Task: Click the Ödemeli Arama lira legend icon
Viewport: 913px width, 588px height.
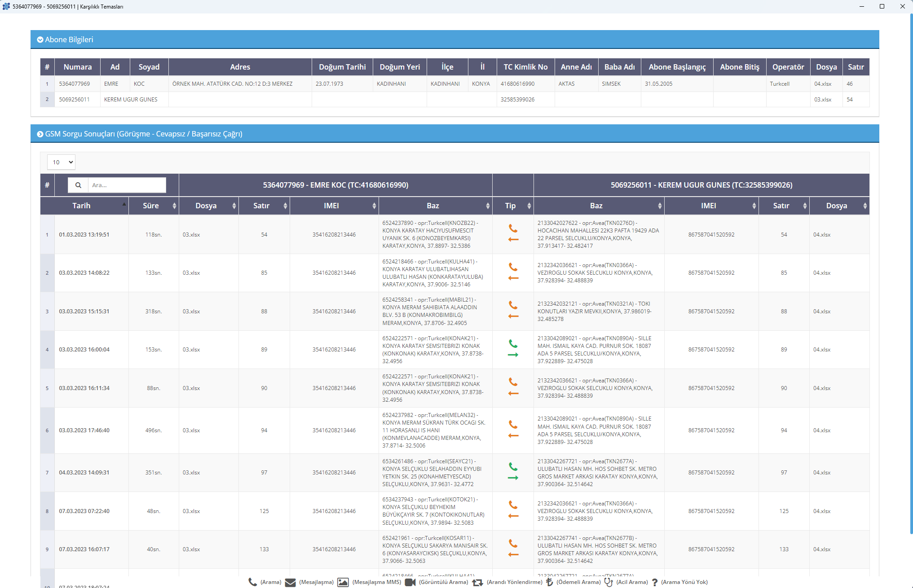Action: 549,582
